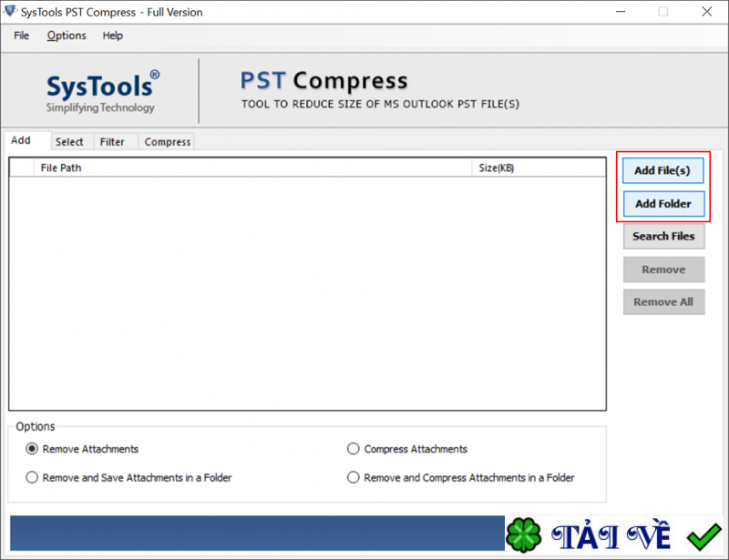This screenshot has height=560, width=729.
Task: Click the green checkmark icon
Action: click(703, 536)
